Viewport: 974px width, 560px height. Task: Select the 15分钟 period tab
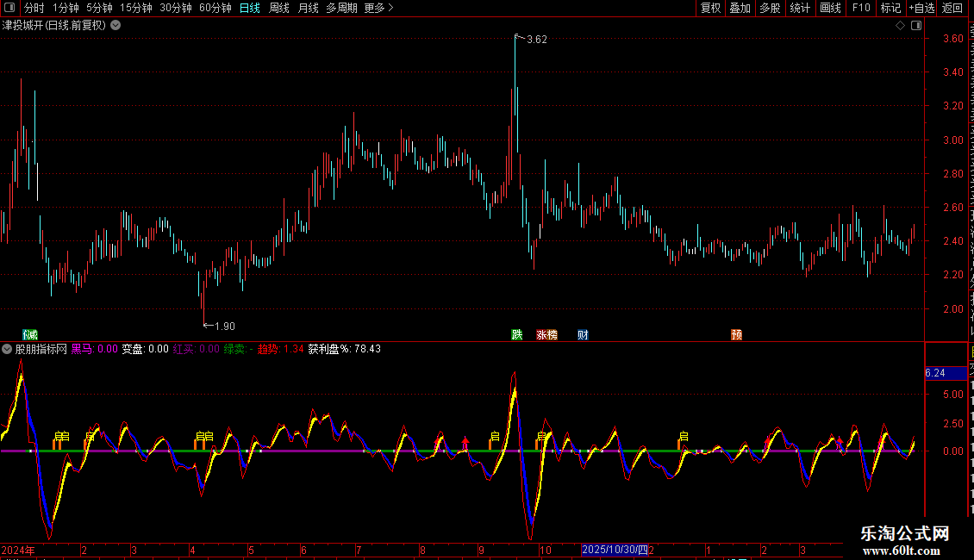[x=136, y=8]
